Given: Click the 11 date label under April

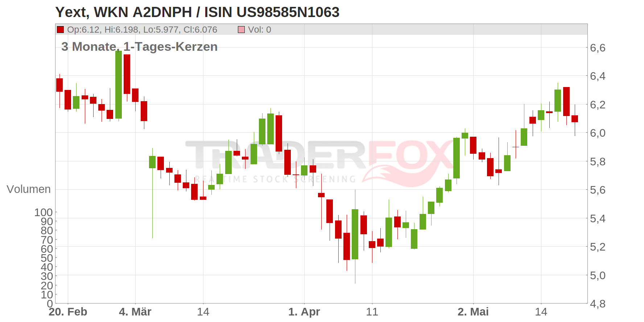Looking at the screenshot, I should tap(372, 312).
